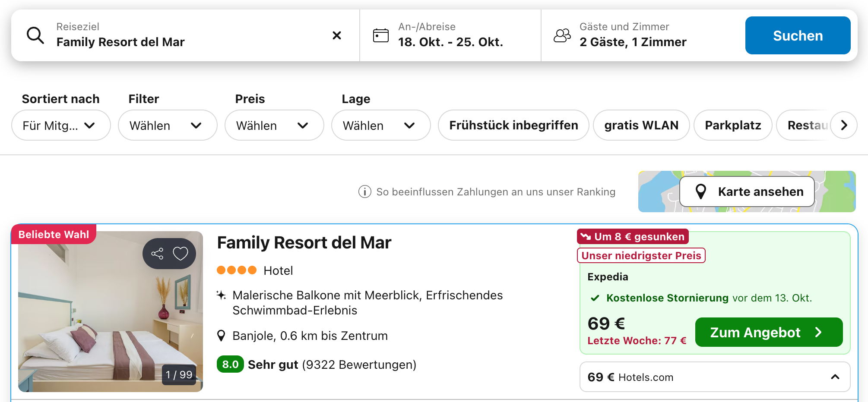868x402 pixels.
Task: Click the map pin icon on map preview
Action: pyautogui.click(x=701, y=192)
